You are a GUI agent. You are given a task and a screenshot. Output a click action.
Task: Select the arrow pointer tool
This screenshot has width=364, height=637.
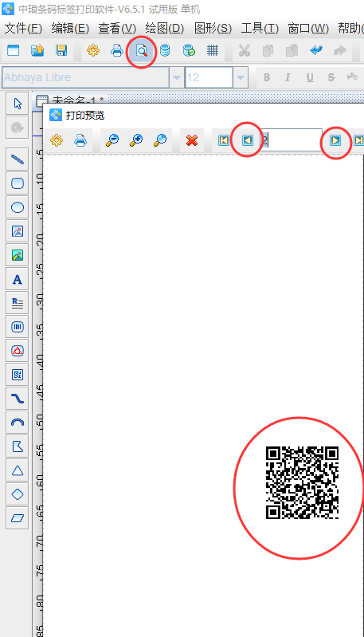coord(17,104)
